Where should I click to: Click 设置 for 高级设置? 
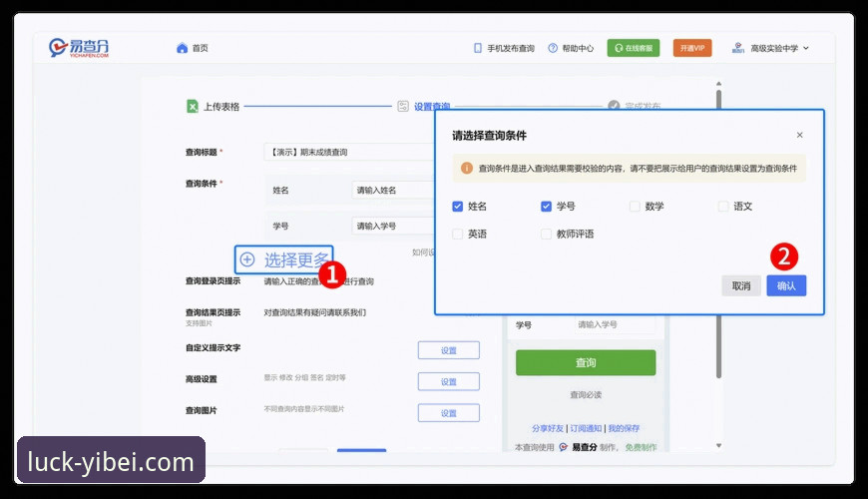point(448,381)
